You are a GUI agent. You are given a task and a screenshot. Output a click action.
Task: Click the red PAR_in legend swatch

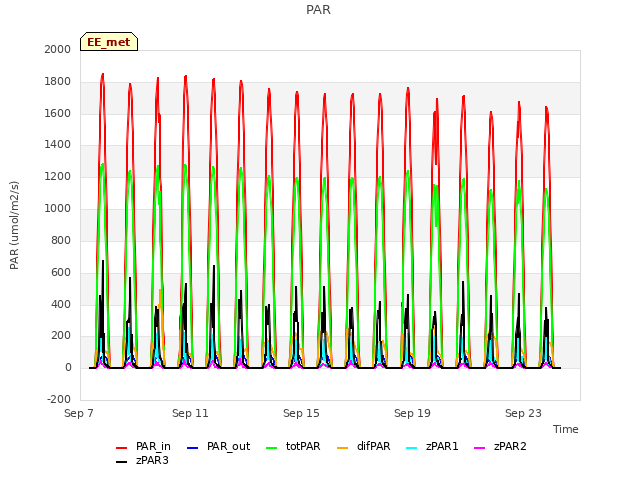pyautogui.click(x=122, y=448)
